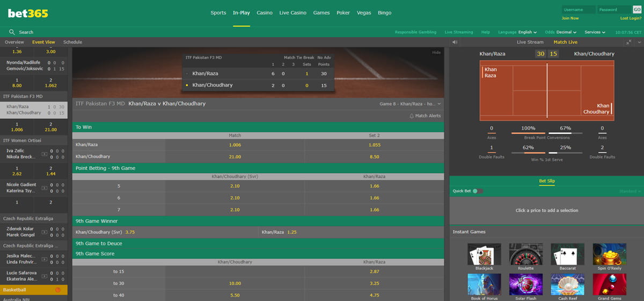Viewport: 644px width, 301px height.
Task: Open the Bingo menu
Action: [x=384, y=13]
